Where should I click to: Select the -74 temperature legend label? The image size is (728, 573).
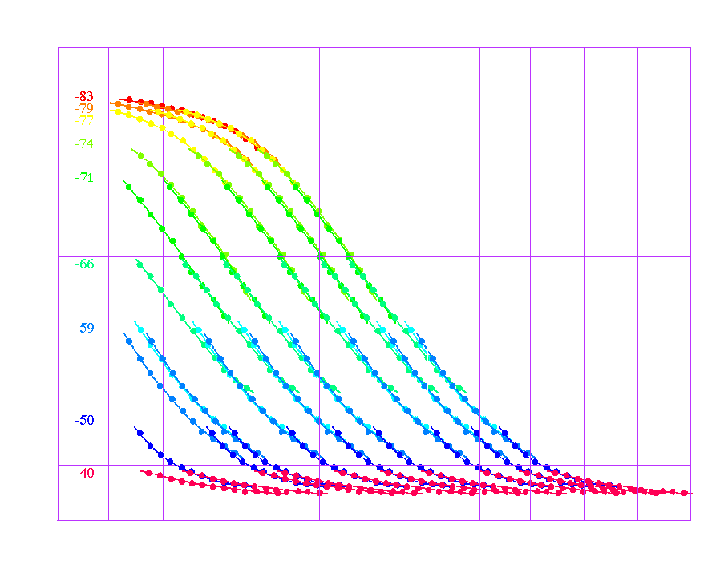pyautogui.click(x=84, y=144)
